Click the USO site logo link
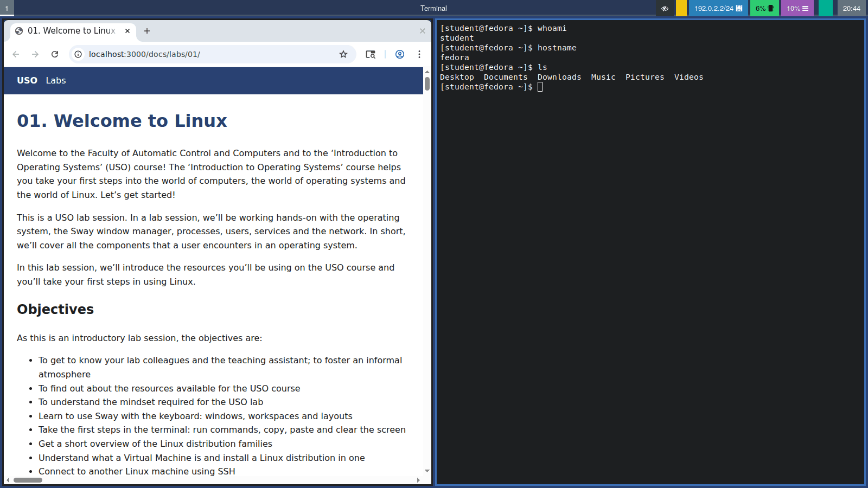Screen dimensions: 868x488 [x=27, y=80]
